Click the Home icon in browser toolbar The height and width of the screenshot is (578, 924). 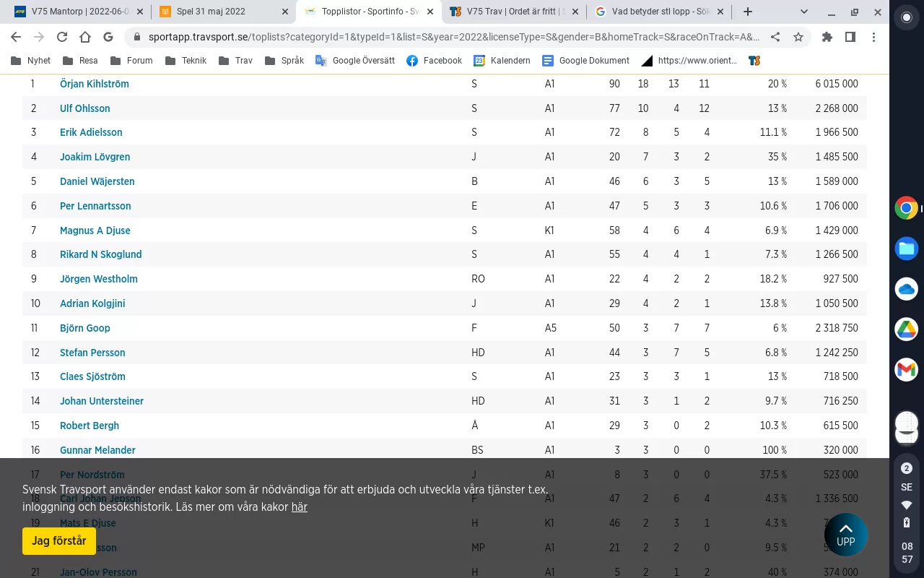point(85,38)
